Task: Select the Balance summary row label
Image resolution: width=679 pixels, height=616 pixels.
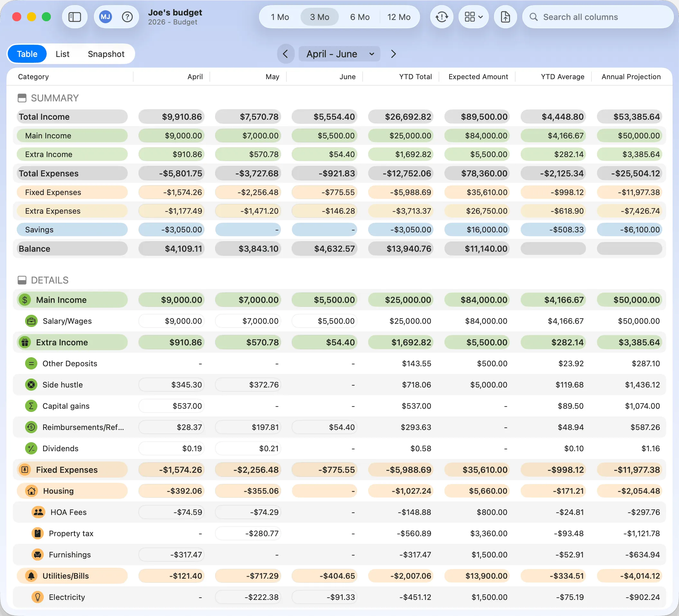Action: [x=34, y=248]
